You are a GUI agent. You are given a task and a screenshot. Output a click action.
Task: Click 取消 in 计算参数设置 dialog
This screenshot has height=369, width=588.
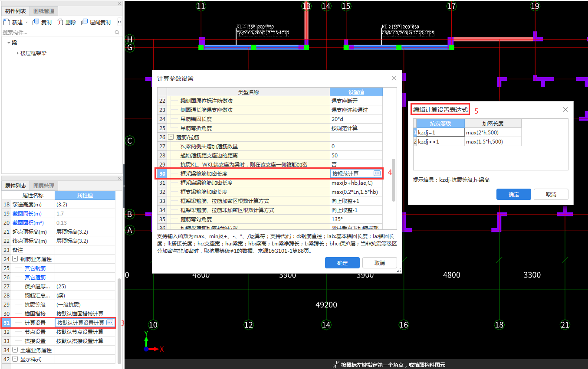pyautogui.click(x=380, y=263)
